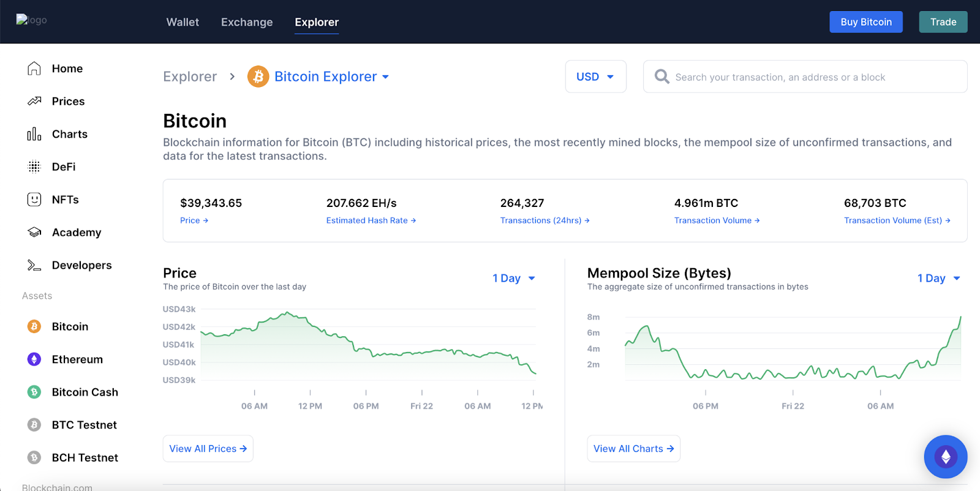This screenshot has width=980, height=491.
Task: Select Bitcoin in the Assets list
Action: (70, 326)
